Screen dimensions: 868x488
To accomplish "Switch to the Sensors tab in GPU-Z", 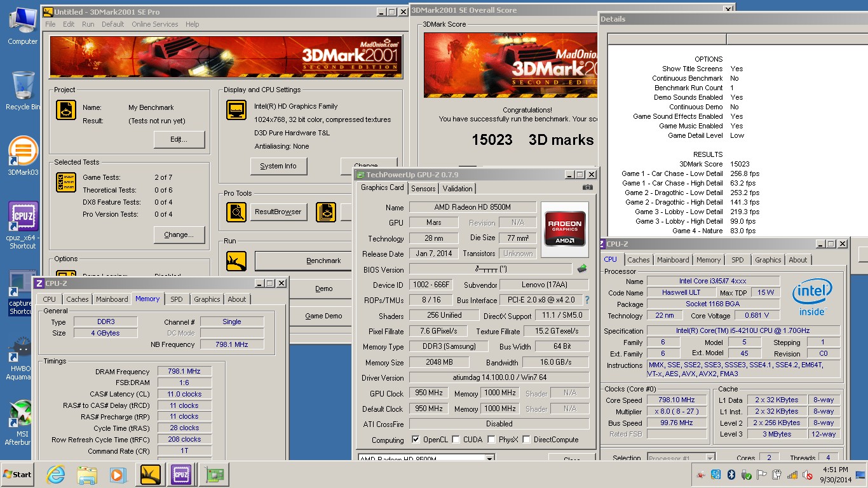I will coord(423,189).
